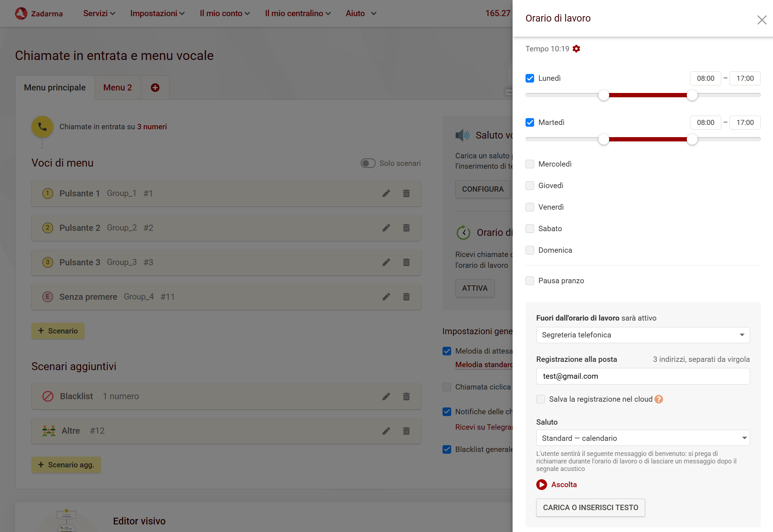The width and height of the screenshot is (773, 532).
Task: Enable the Mercoledì checkbox
Action: (530, 164)
